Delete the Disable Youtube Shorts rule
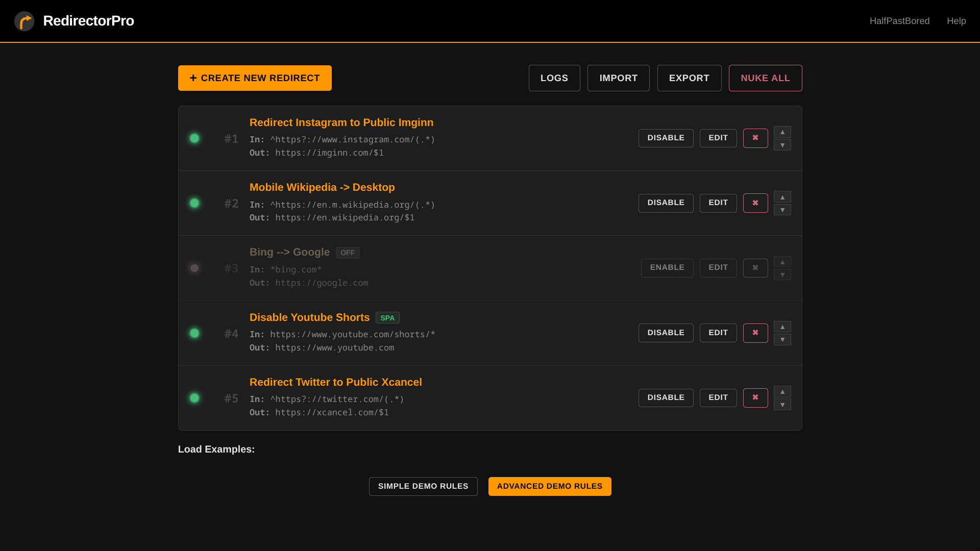 click(x=755, y=333)
